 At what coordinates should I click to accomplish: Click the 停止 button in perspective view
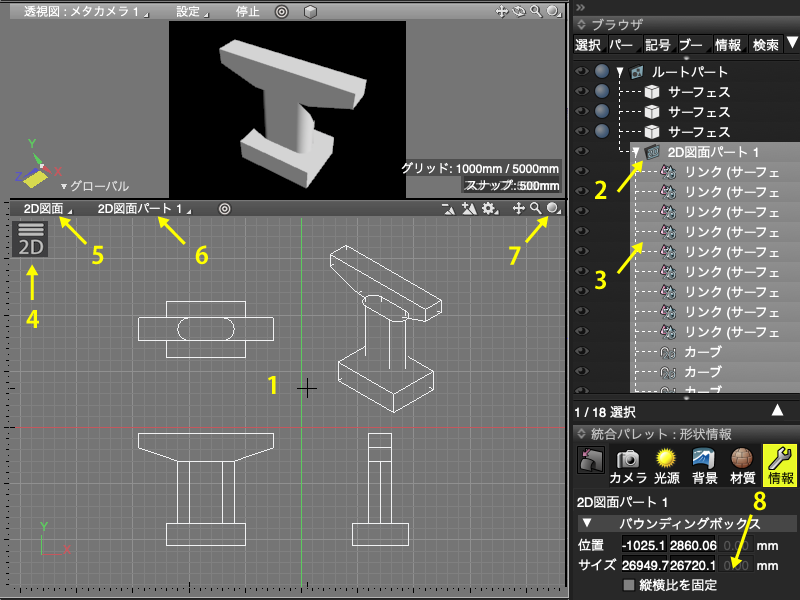click(x=247, y=12)
